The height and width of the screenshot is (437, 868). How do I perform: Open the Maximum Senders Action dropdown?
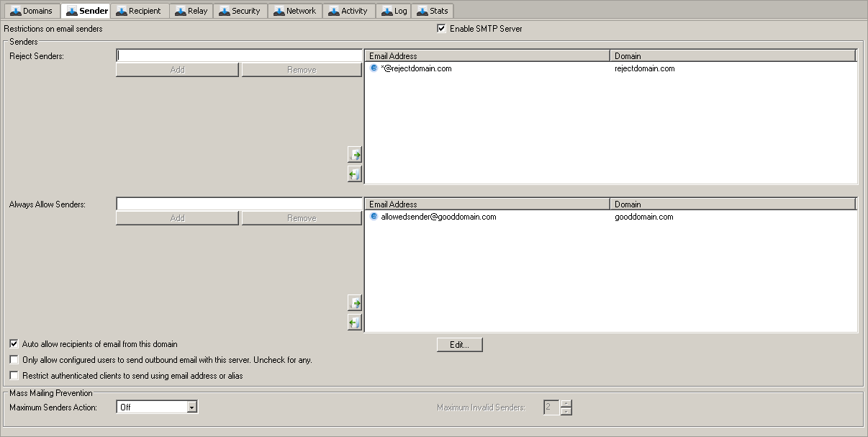(191, 407)
